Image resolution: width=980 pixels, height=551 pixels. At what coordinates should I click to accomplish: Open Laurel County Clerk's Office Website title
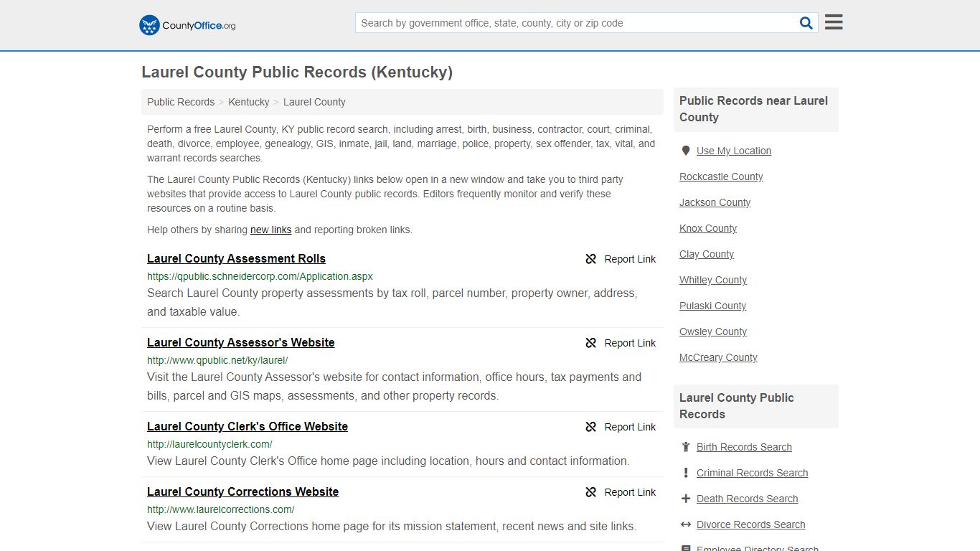point(248,426)
